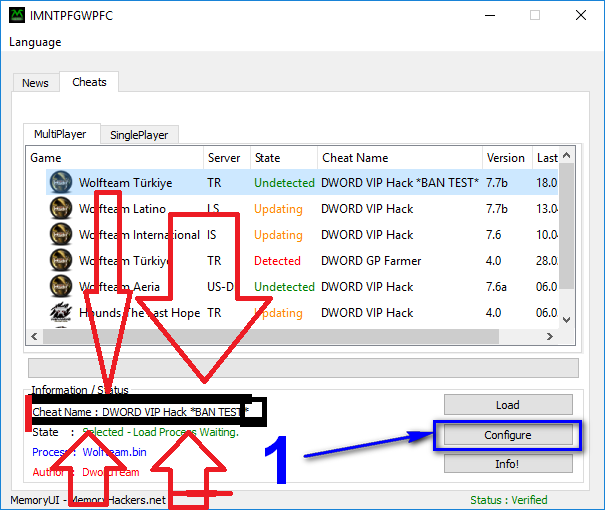Click version 7.6a cell
The width and height of the screenshot is (605, 510).
coord(496,287)
